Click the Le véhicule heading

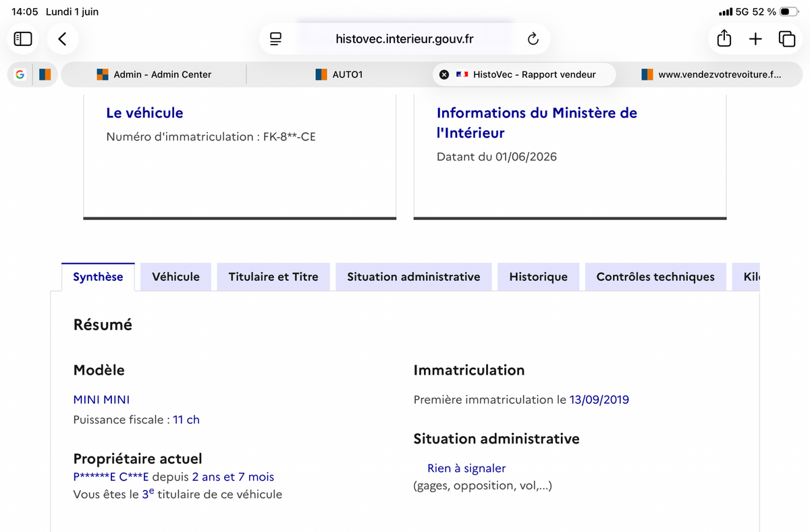click(x=144, y=113)
